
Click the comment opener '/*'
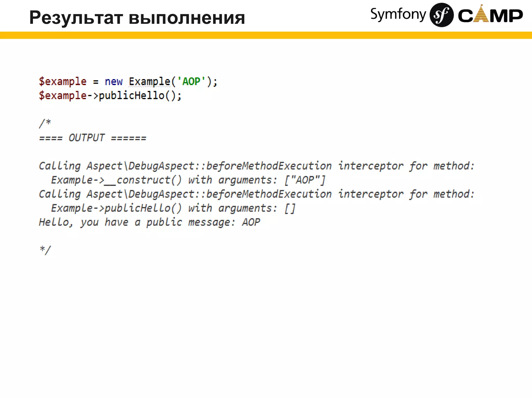pos(45,123)
